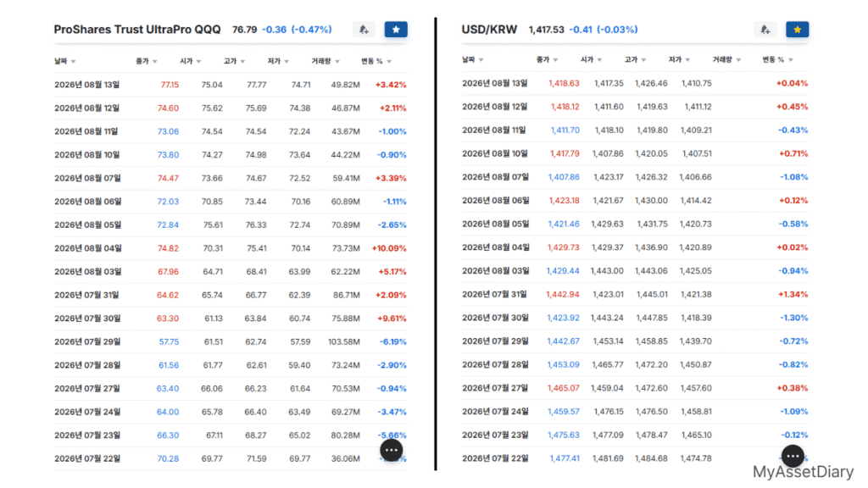Screen dimensions: 868x488
Task: Click USD/KRW closing price 1,418.63
Action: pos(564,84)
